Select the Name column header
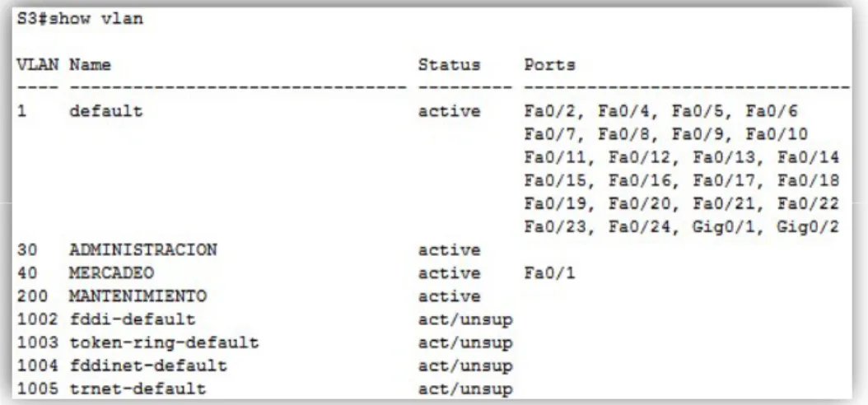 (90, 65)
